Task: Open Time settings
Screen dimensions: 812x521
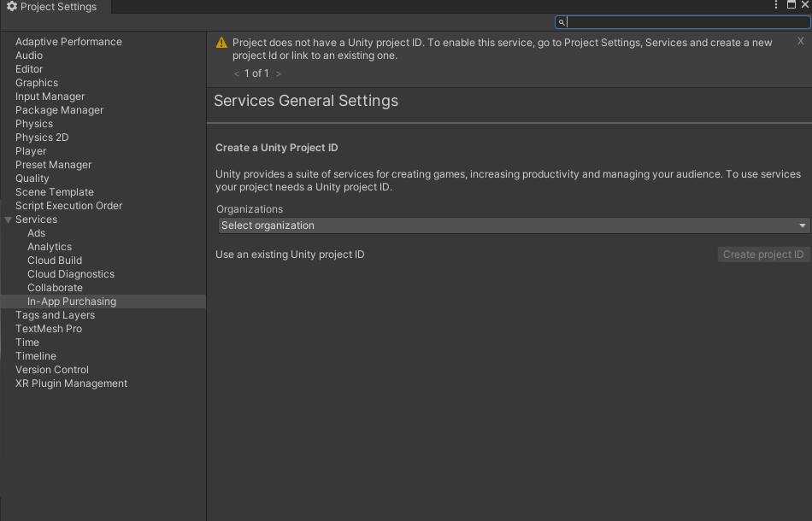Action: [x=27, y=342]
